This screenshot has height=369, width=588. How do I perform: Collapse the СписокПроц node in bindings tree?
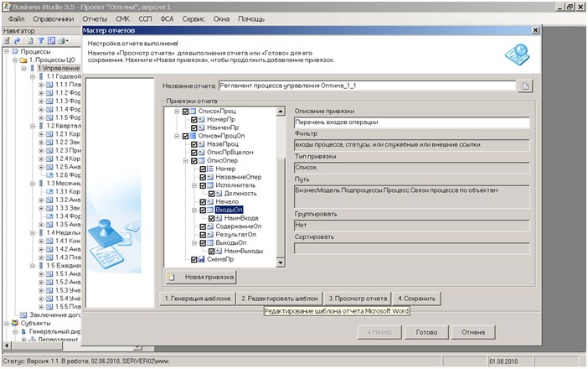pos(177,112)
